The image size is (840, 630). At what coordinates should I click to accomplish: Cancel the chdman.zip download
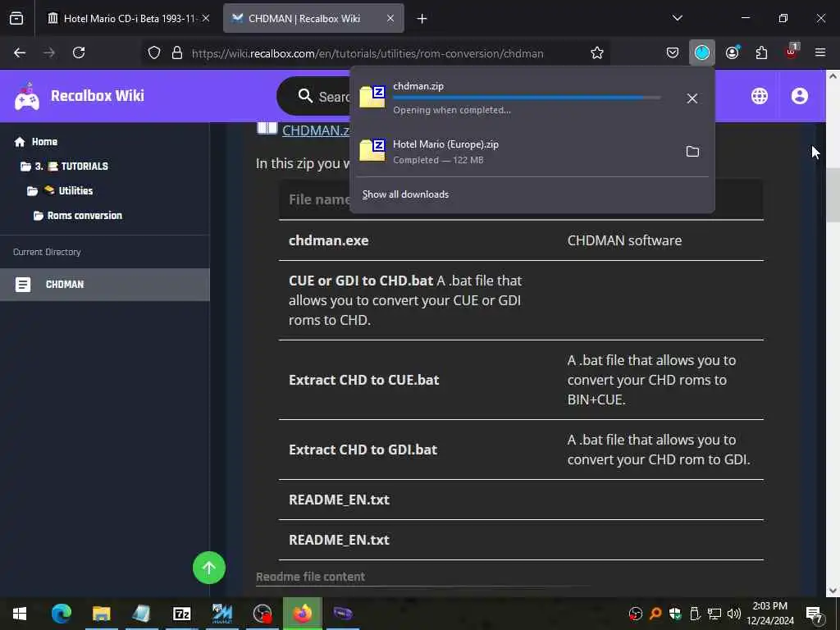pos(692,98)
